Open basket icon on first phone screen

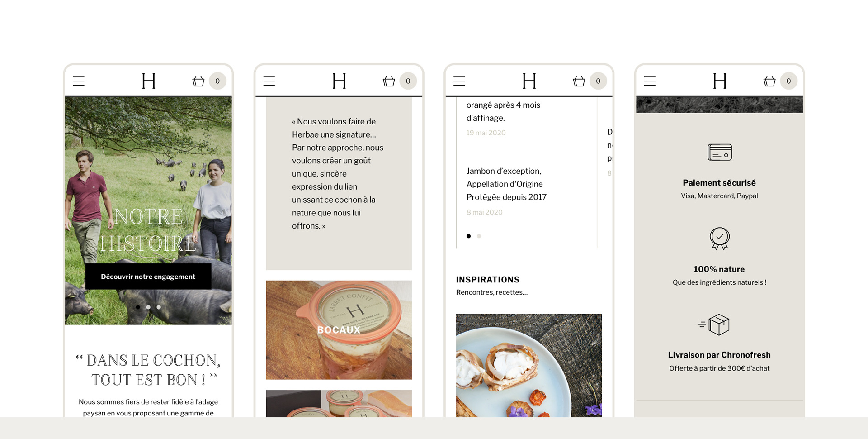click(198, 81)
